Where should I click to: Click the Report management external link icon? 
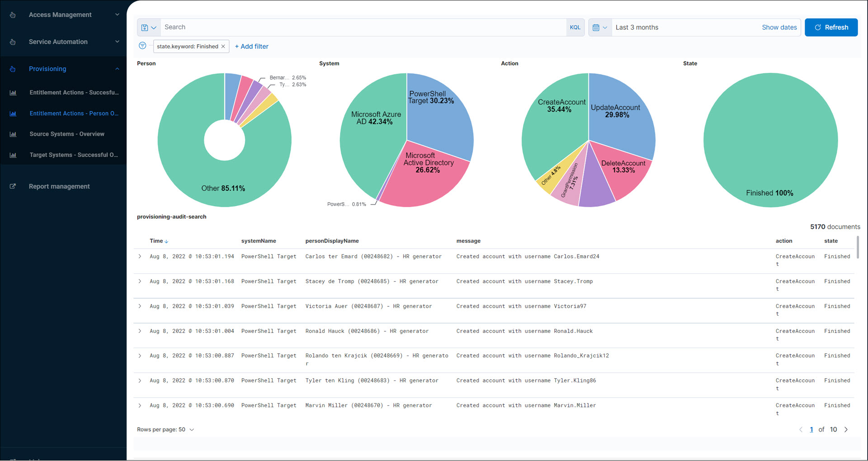(x=13, y=186)
